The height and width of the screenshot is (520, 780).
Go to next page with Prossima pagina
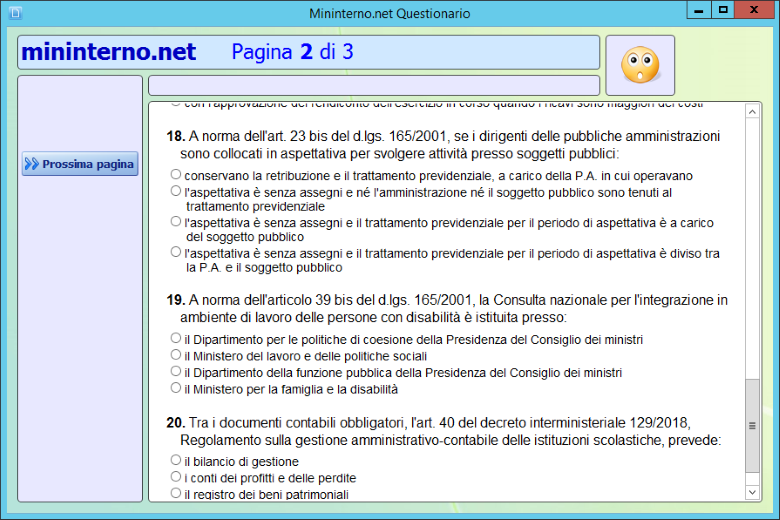(x=80, y=164)
